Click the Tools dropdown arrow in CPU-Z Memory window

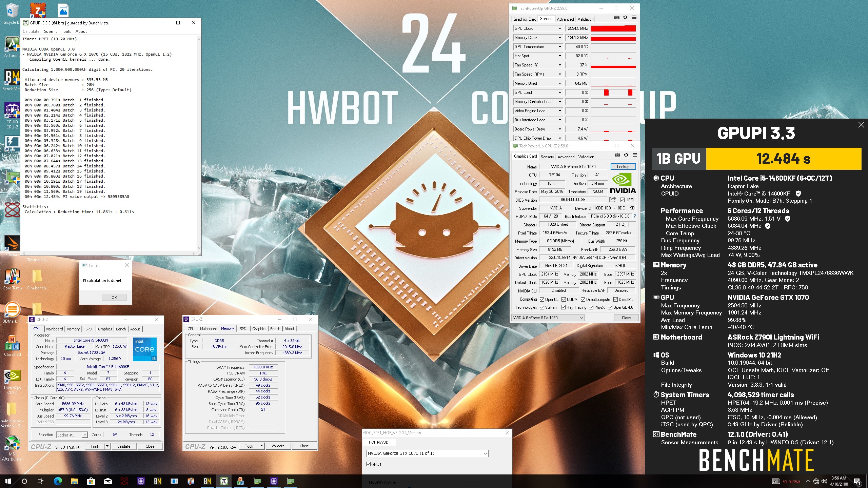pos(261,446)
